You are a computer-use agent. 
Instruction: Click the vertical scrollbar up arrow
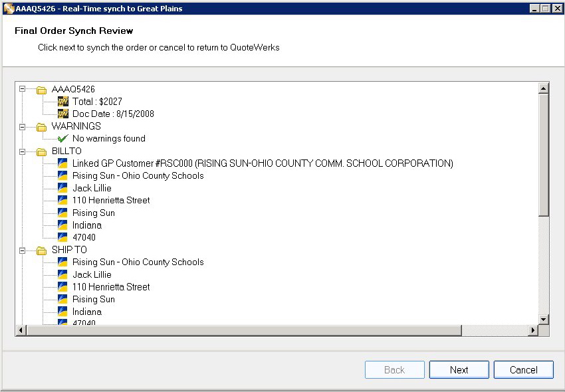click(543, 88)
